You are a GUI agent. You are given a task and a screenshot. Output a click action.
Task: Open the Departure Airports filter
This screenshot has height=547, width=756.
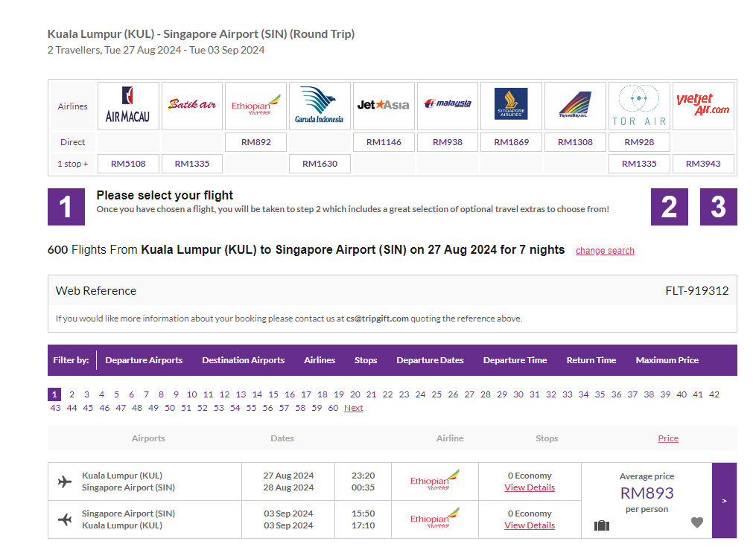coord(144,360)
